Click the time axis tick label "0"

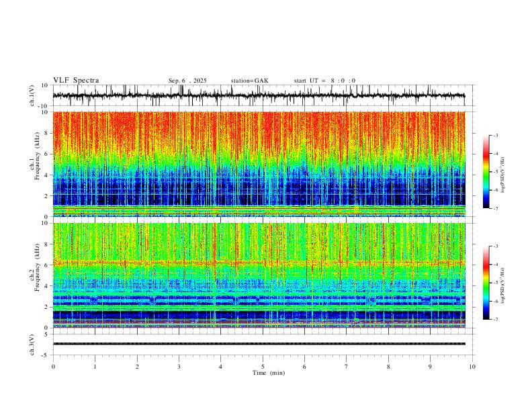[53, 367]
